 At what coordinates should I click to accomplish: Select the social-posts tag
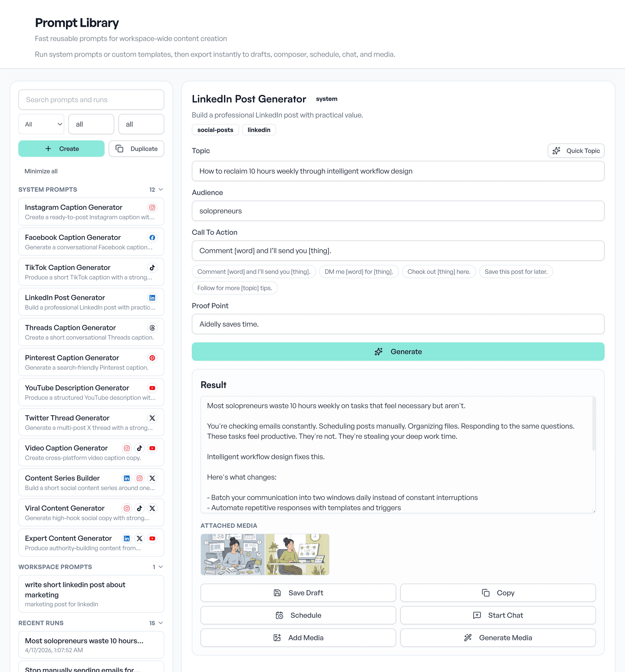(x=215, y=129)
